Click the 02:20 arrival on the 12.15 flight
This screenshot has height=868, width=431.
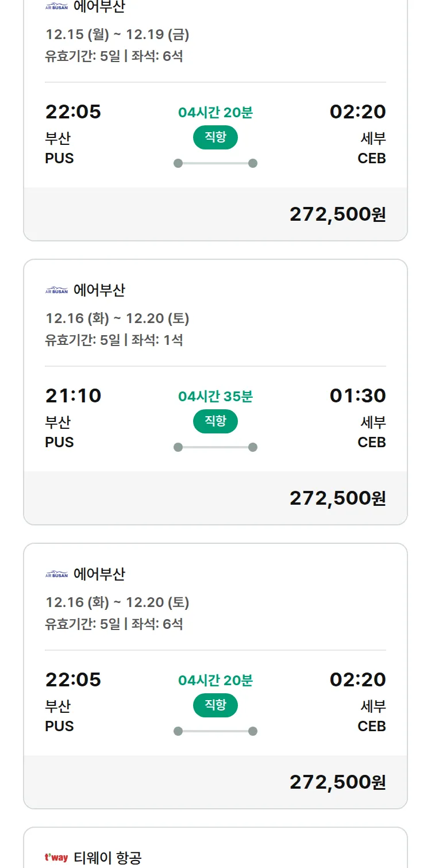357,112
